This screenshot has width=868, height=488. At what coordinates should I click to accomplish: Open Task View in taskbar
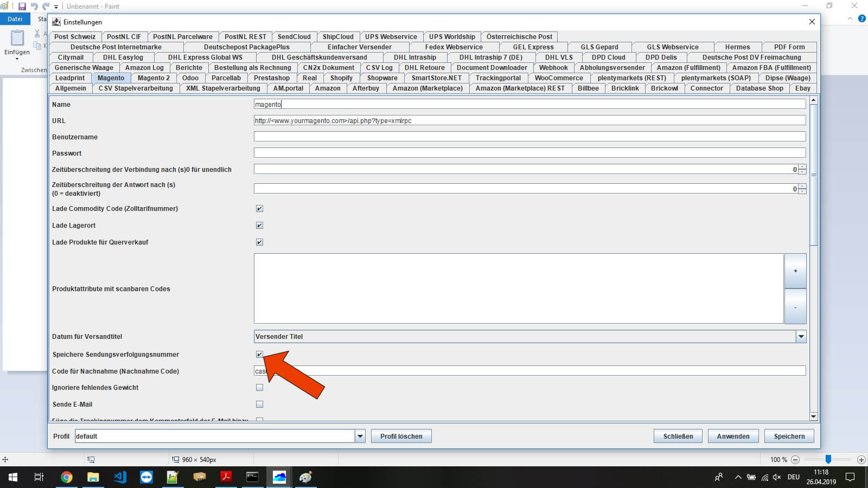click(x=39, y=477)
